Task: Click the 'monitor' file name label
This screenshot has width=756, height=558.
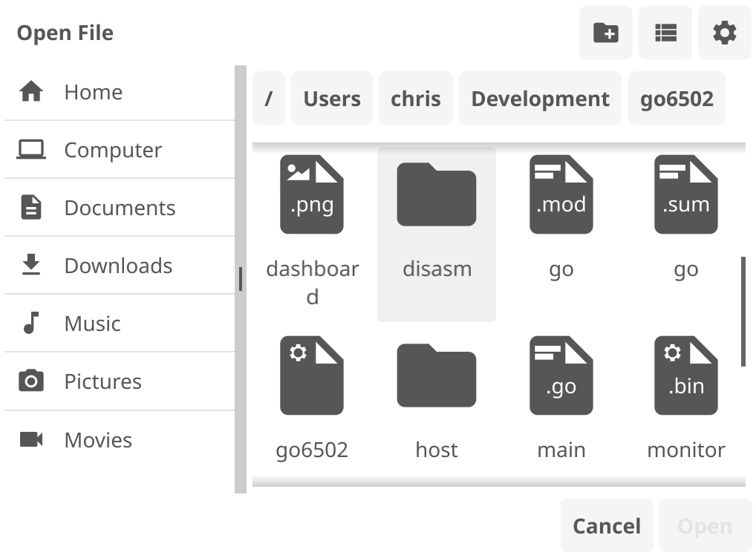Action: [686, 450]
